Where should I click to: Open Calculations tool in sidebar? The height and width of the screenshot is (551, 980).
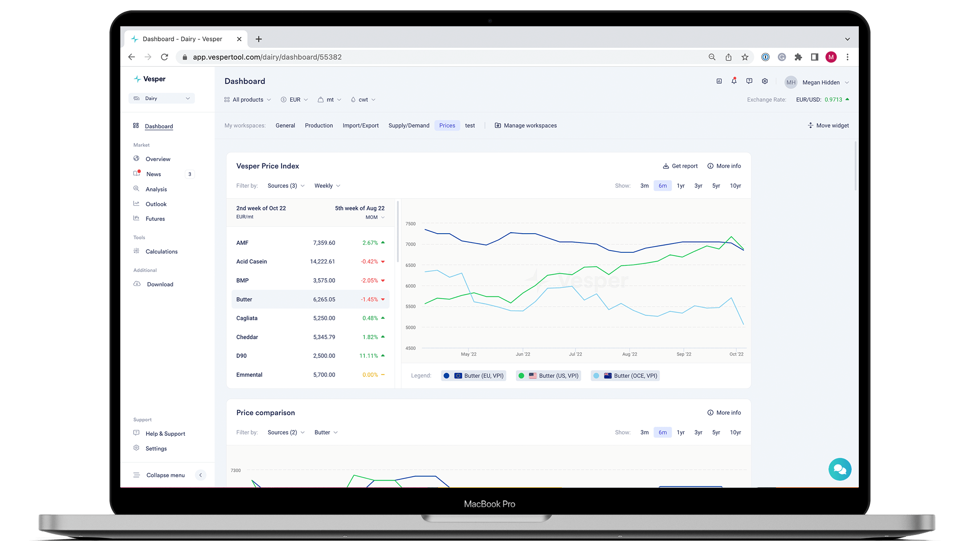(x=161, y=251)
